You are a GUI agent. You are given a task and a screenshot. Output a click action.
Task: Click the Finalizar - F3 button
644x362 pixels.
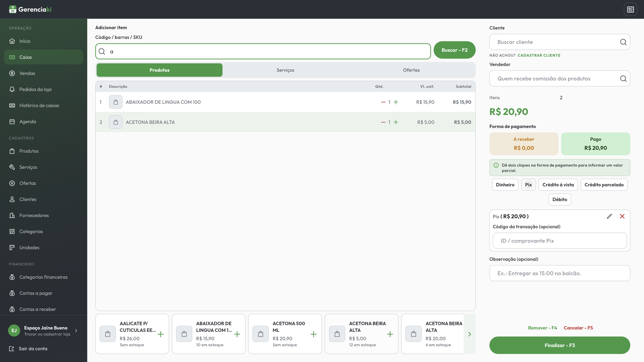click(560, 345)
